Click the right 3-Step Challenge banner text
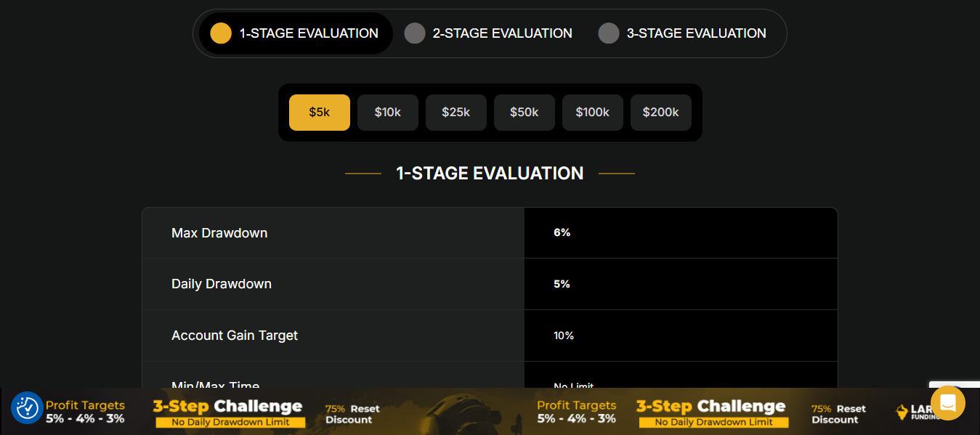 pyautogui.click(x=711, y=407)
